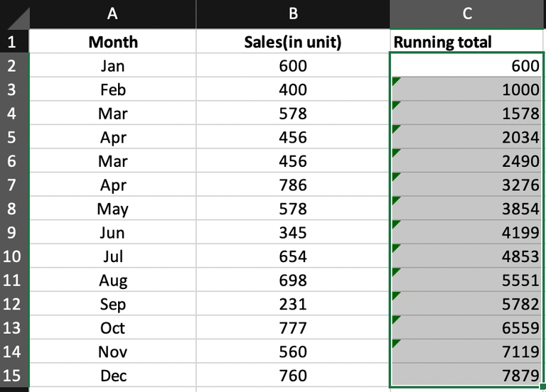Click the green error indicator in cell 1000
Screen dimensions: 546x392
(395, 82)
